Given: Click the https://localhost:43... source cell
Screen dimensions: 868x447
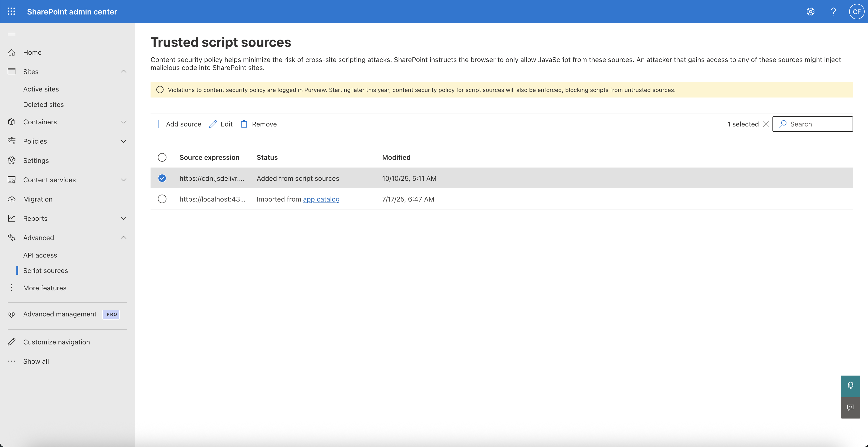Looking at the screenshot, I should pyautogui.click(x=212, y=199).
